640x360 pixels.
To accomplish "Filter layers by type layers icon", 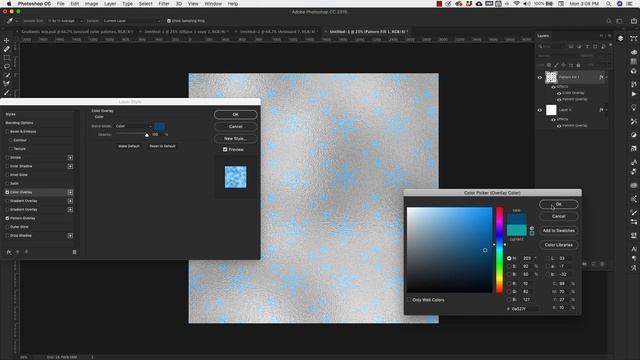I will tap(587, 47).
